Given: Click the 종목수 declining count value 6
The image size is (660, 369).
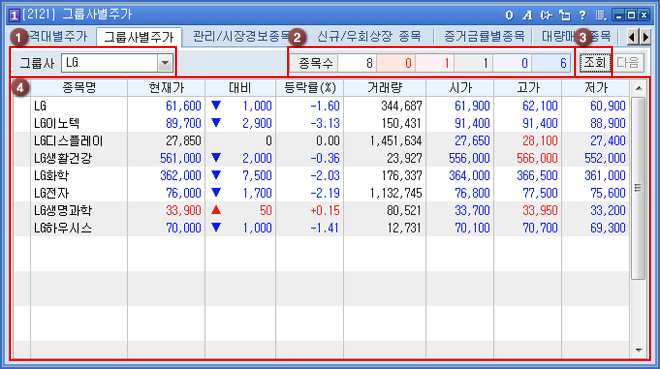Looking at the screenshot, I should [x=551, y=63].
